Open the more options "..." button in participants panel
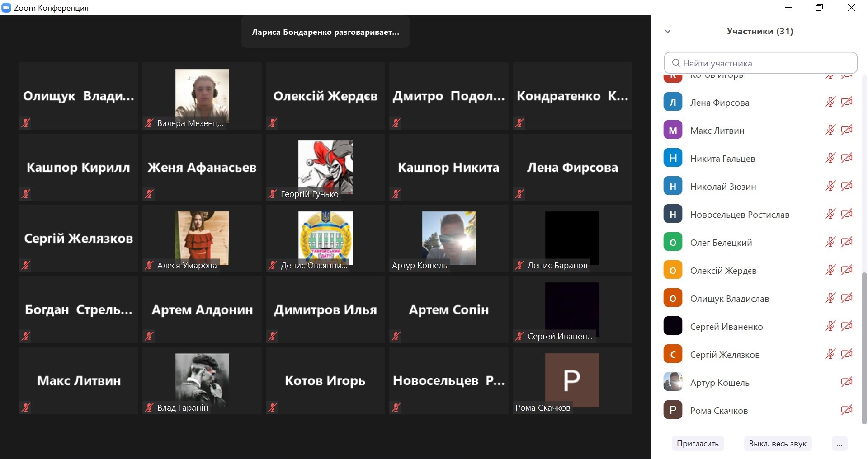Viewport: 868px width, 459px height. [x=840, y=444]
